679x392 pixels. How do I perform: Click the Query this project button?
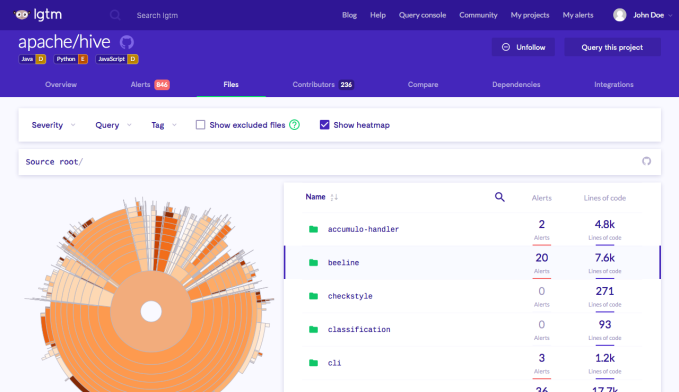(x=612, y=47)
